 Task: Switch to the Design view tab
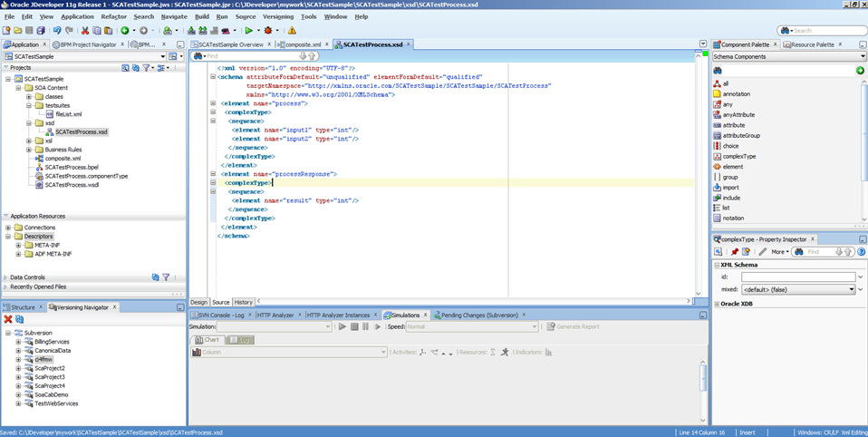point(198,302)
